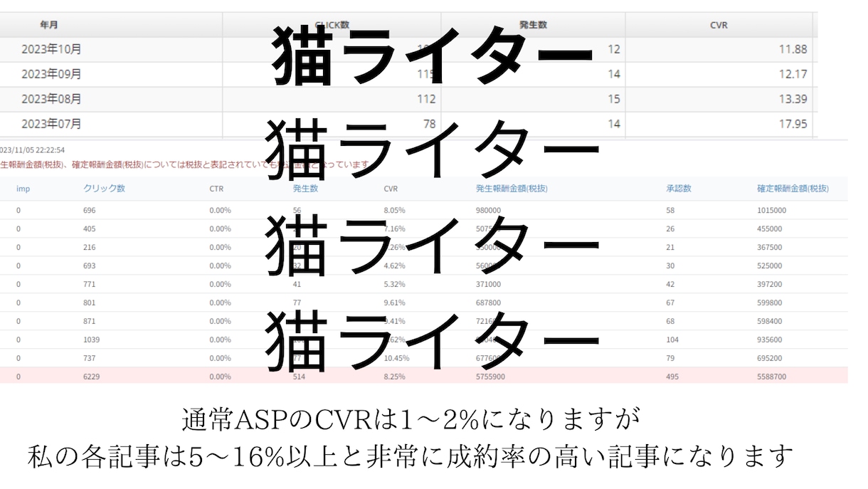Click the 935600 確定報酬金額 cell

(770, 340)
